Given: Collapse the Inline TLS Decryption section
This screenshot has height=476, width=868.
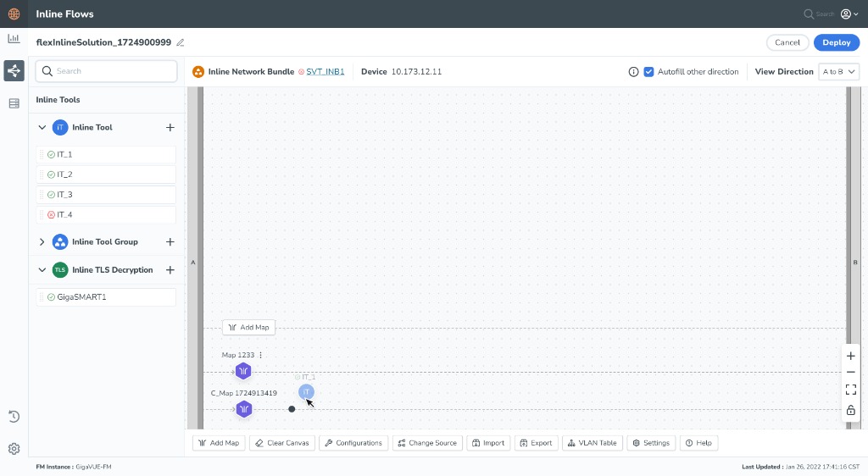Looking at the screenshot, I should pyautogui.click(x=42, y=270).
